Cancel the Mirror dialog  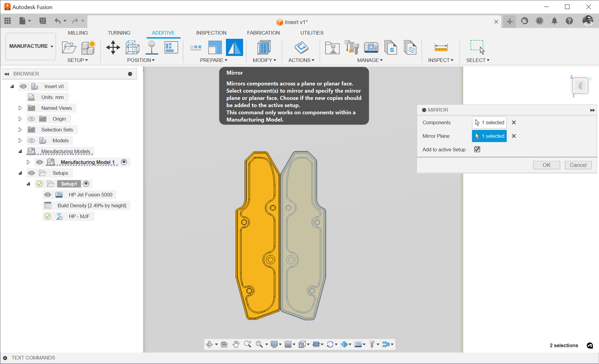click(578, 165)
